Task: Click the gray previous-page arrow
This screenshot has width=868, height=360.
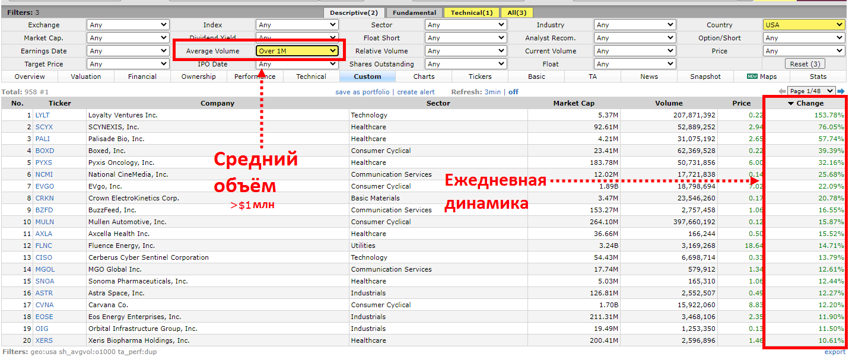Action: pyautogui.click(x=782, y=91)
